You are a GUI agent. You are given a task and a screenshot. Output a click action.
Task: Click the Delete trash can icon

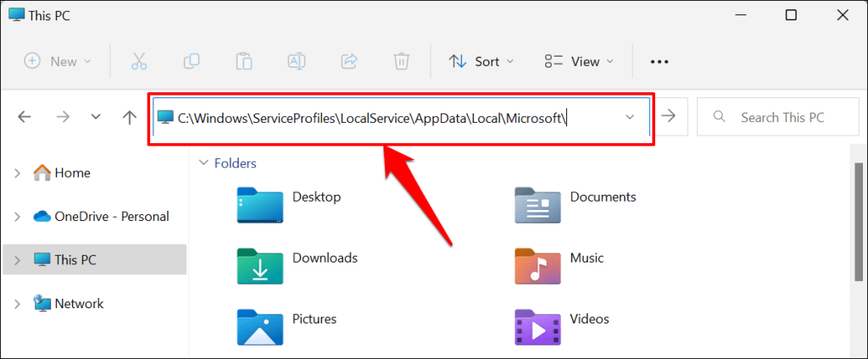[x=402, y=61]
